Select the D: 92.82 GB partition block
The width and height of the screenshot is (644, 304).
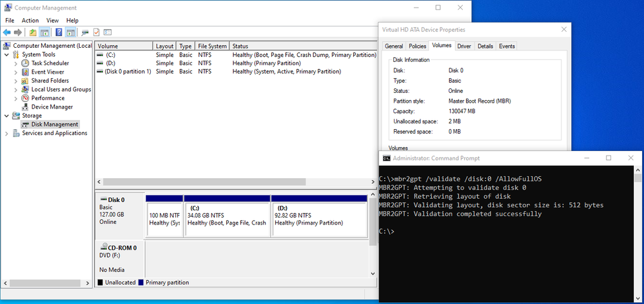320,219
